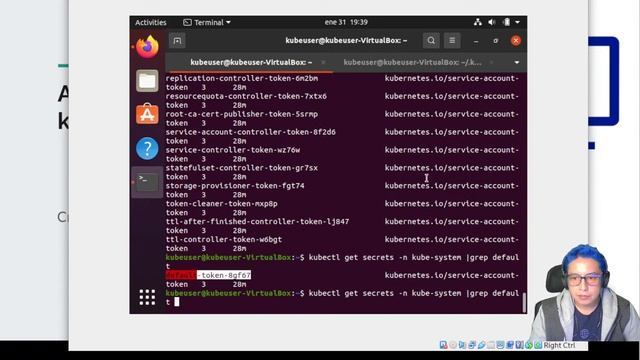The width and height of the screenshot is (640, 360).
Task: Open the clock calendar ene 31 19:39
Action: (x=346, y=22)
